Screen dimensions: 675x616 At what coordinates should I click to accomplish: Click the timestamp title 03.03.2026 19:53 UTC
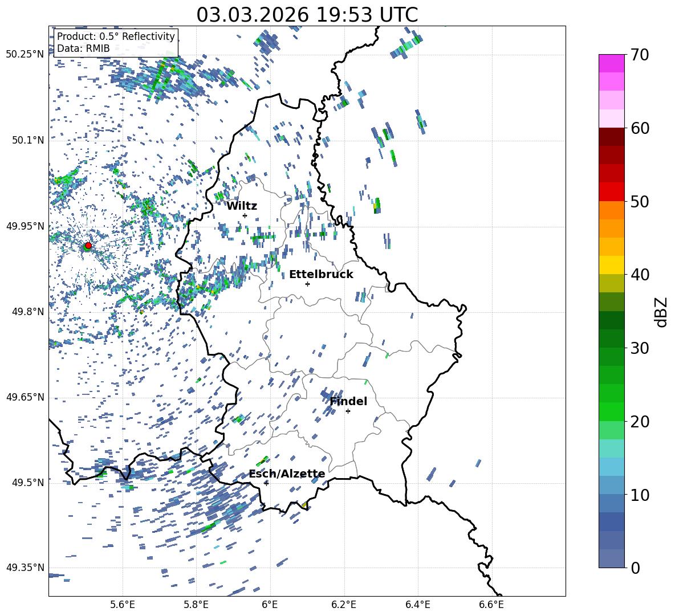pos(307,15)
